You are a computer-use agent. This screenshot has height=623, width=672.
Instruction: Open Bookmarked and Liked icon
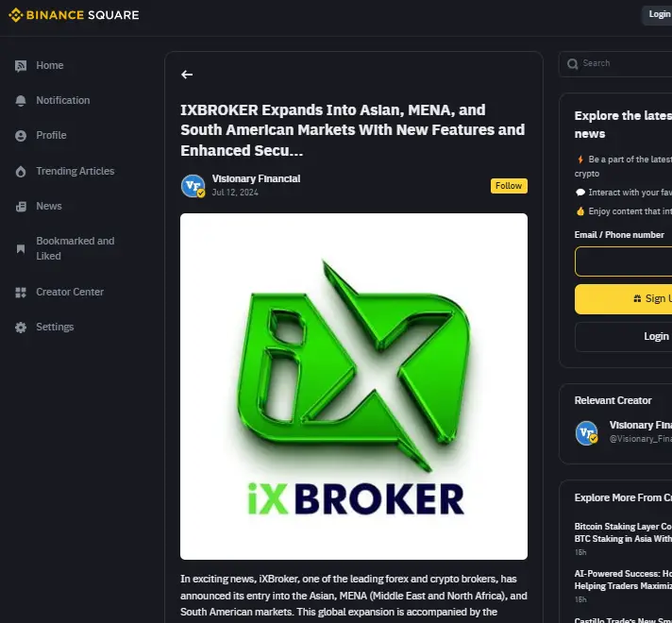click(x=21, y=248)
